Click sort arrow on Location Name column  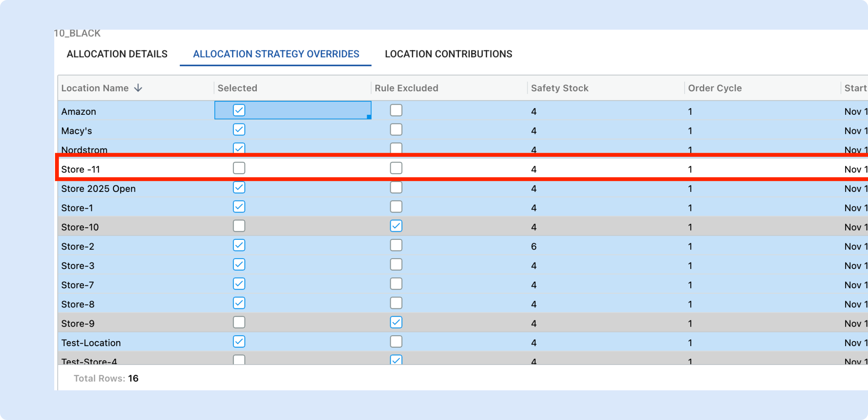point(138,88)
